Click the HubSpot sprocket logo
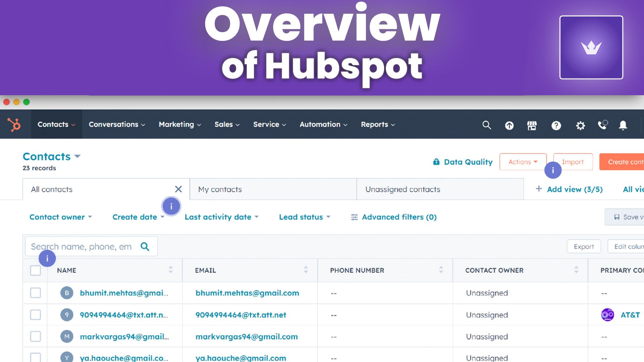 (x=14, y=125)
